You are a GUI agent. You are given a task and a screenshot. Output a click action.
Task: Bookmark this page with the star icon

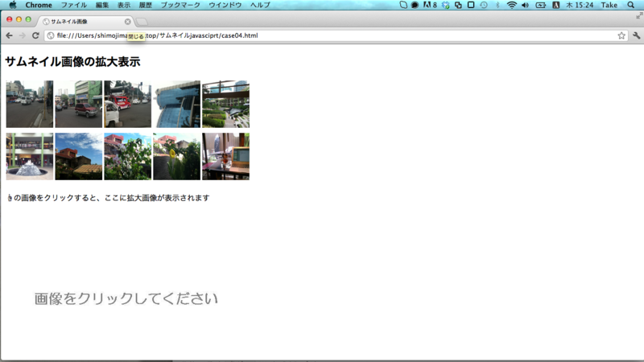[x=621, y=35]
